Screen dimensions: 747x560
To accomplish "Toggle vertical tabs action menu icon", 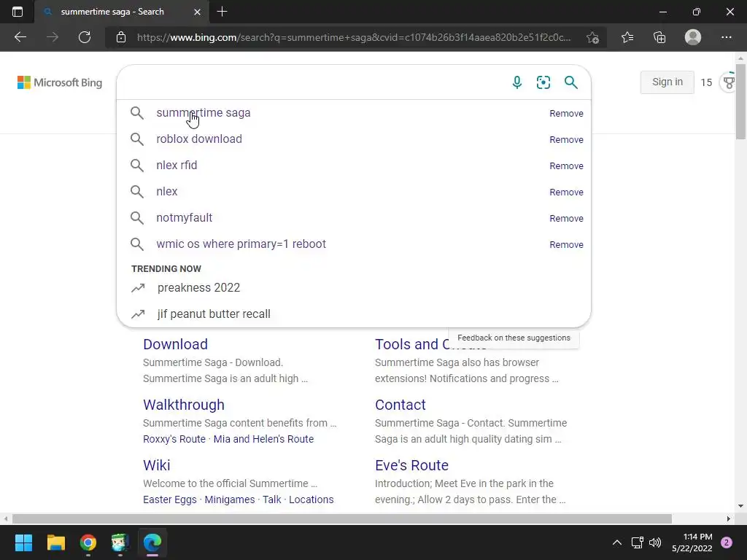I will pyautogui.click(x=18, y=12).
